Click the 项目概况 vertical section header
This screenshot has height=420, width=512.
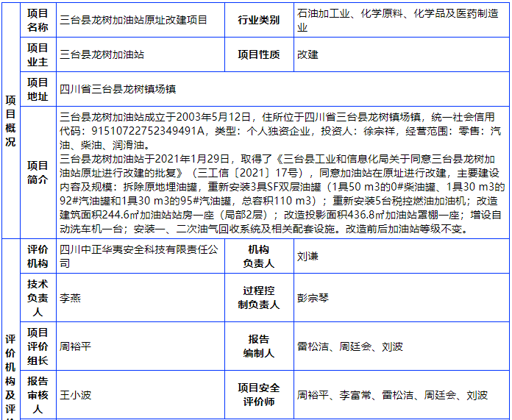pyautogui.click(x=10, y=121)
